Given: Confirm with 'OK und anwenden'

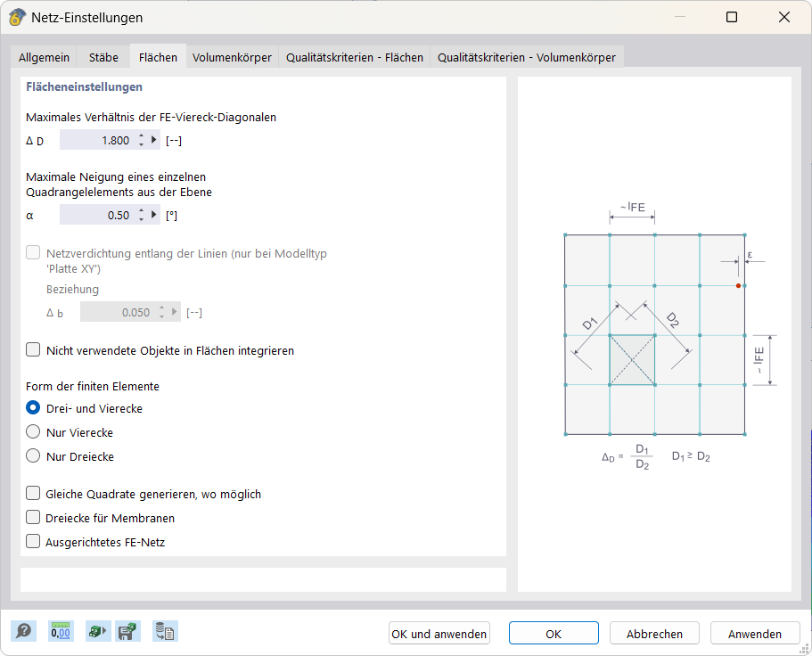Looking at the screenshot, I should 439,633.
